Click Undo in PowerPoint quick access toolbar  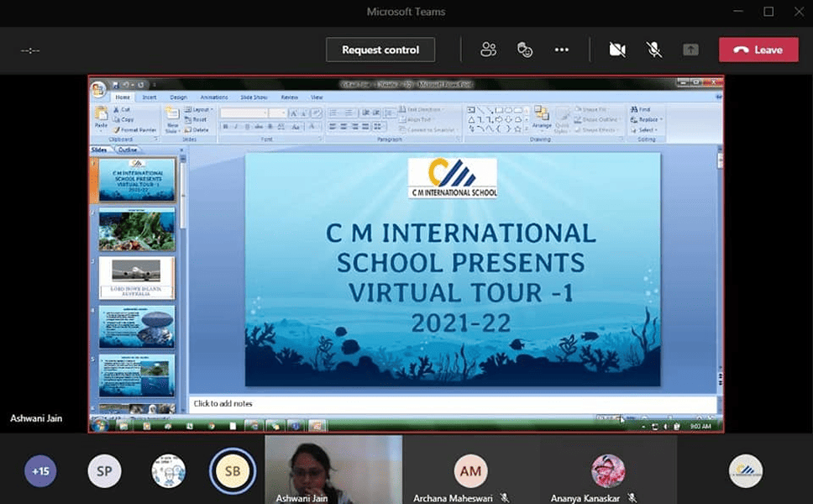[x=126, y=85]
